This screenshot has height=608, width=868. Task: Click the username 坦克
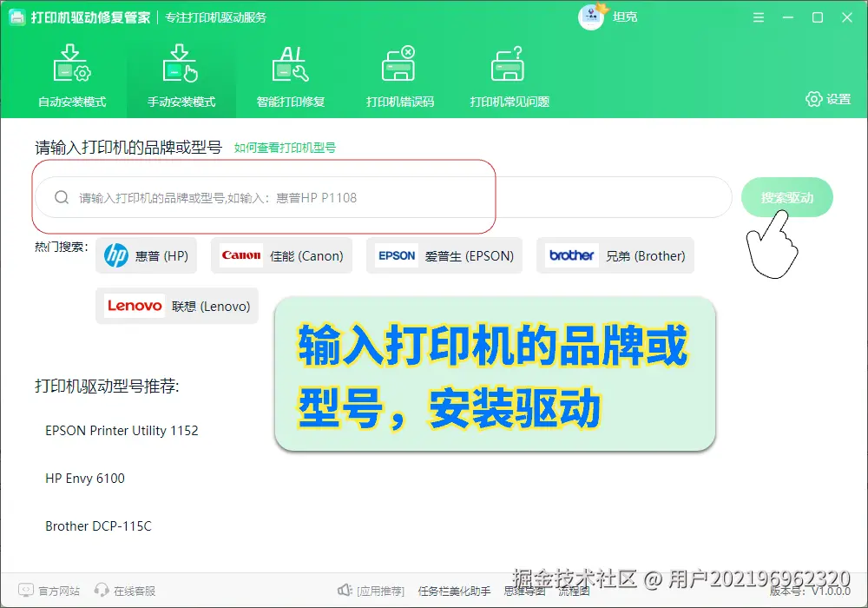point(625,17)
